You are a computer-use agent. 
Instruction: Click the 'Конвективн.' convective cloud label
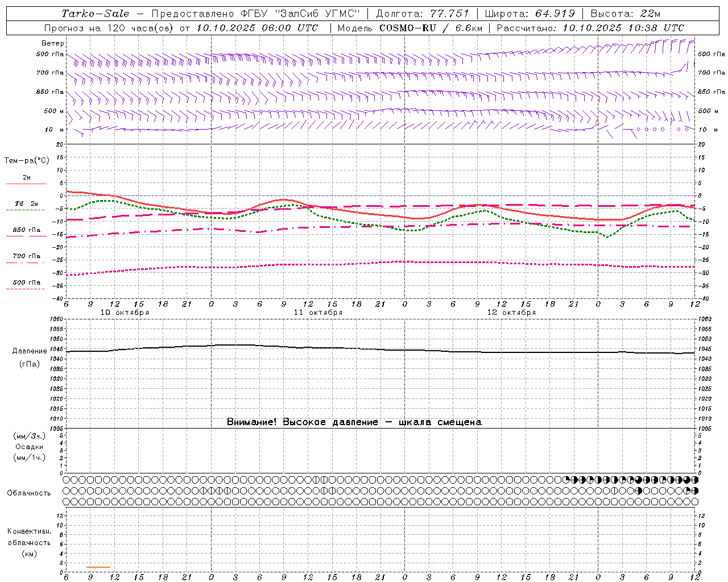click(x=29, y=531)
